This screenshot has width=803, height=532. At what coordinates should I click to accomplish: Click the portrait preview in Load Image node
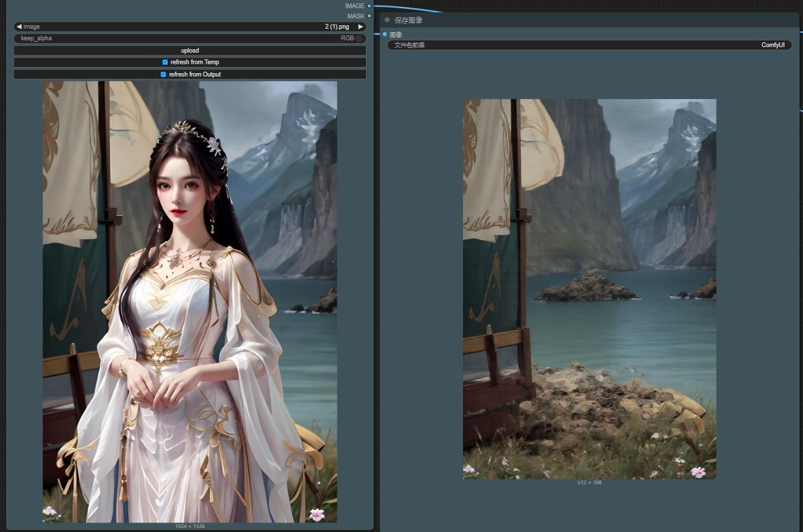(x=190, y=300)
